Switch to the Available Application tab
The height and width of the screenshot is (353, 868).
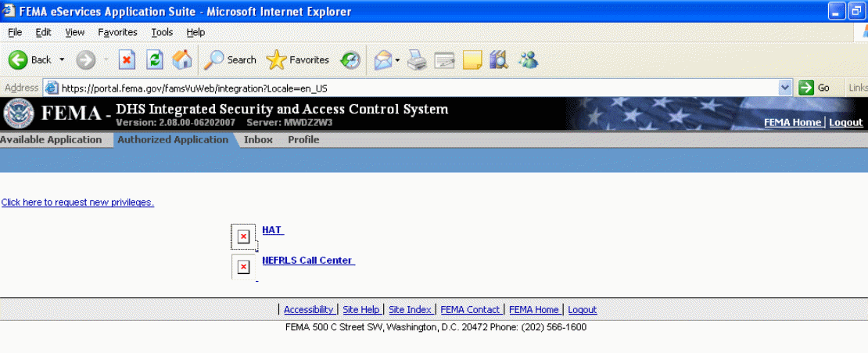tap(51, 139)
